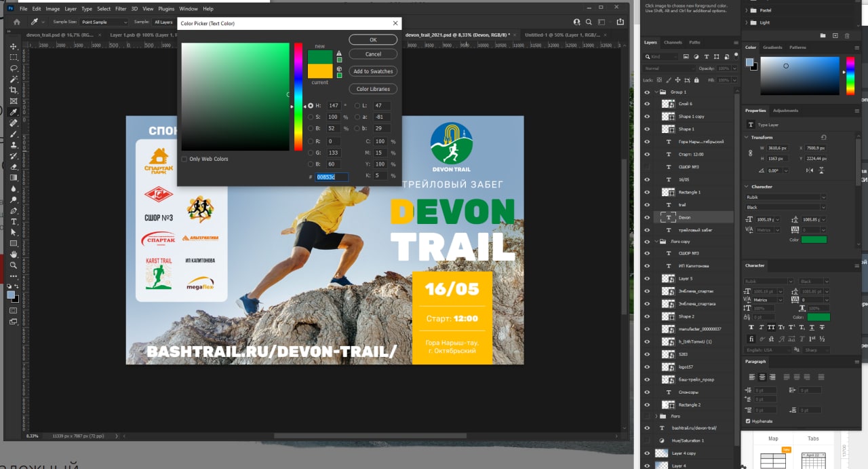Enable the Only Web Colors checkbox

184,159
